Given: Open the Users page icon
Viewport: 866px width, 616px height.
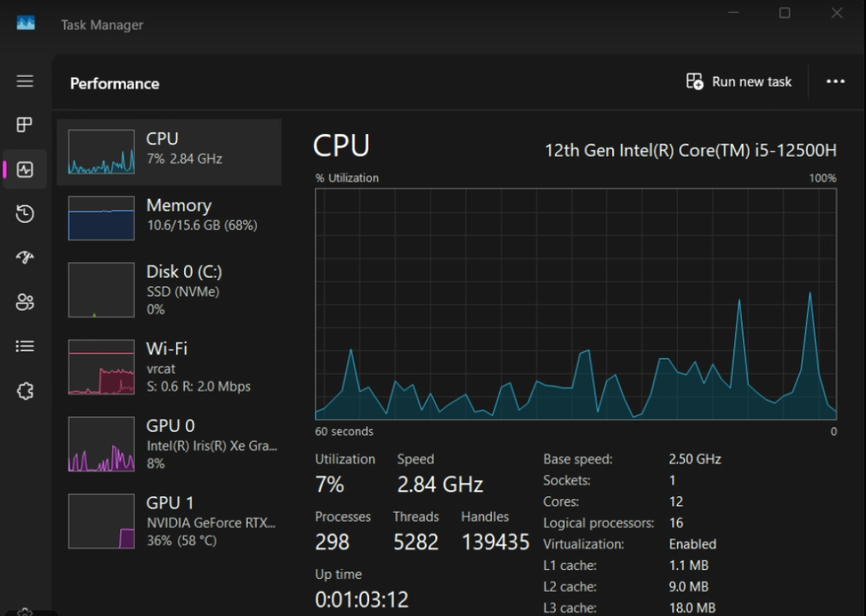Looking at the screenshot, I should [25, 302].
